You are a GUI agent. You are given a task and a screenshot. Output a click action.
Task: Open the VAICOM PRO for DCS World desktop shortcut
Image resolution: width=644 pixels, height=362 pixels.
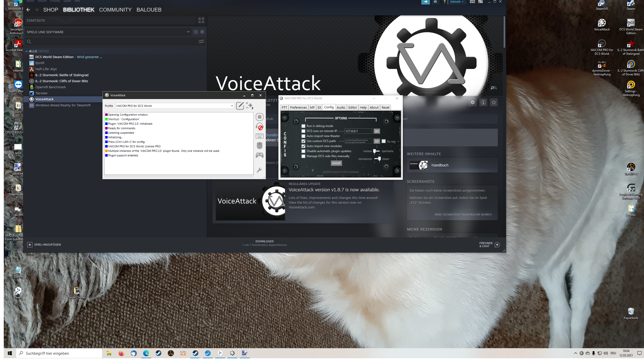pyautogui.click(x=602, y=48)
